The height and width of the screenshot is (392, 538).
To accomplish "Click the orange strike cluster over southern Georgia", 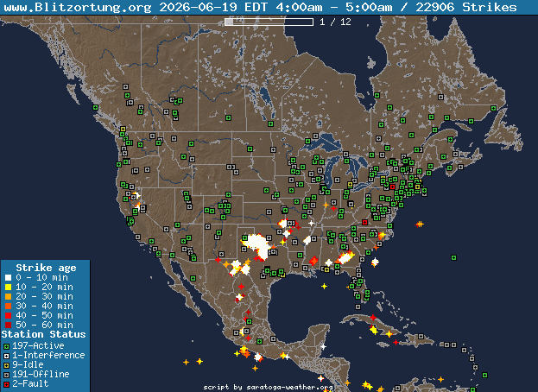I will [345, 257].
